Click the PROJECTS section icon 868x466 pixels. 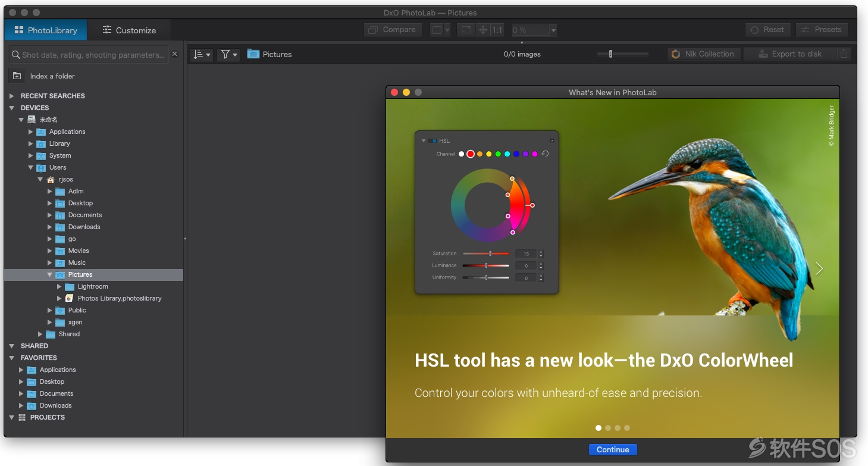point(22,417)
